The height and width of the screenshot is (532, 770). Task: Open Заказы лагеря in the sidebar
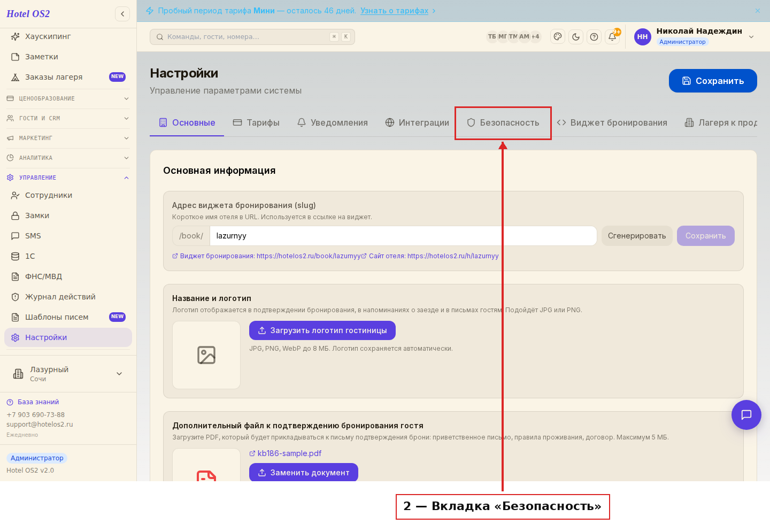68,77
